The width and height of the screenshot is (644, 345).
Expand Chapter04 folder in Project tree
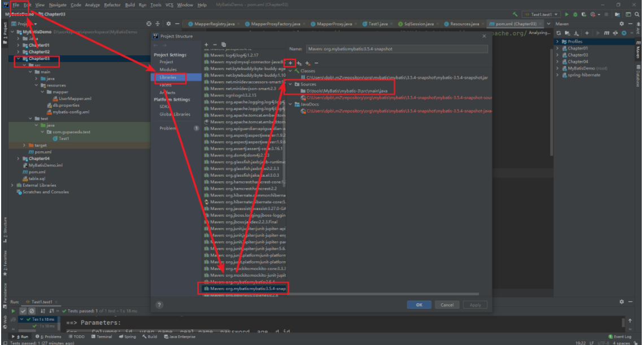(x=18, y=159)
